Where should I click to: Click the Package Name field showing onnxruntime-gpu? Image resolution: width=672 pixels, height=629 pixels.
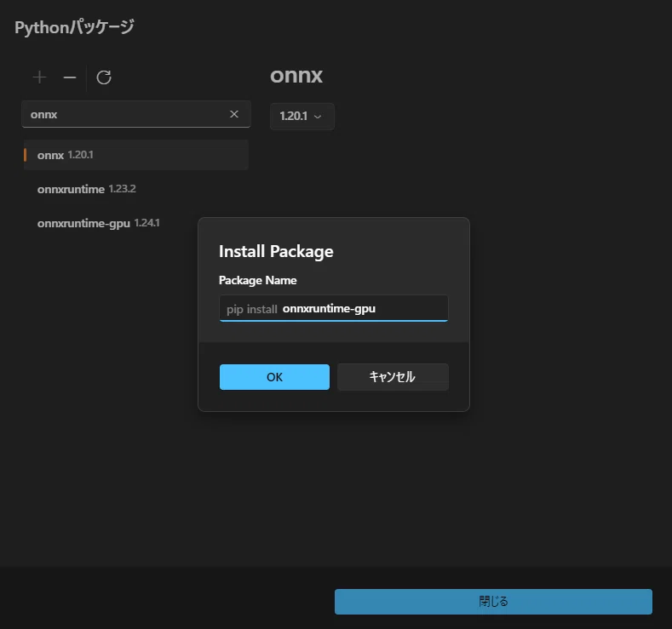click(x=333, y=308)
